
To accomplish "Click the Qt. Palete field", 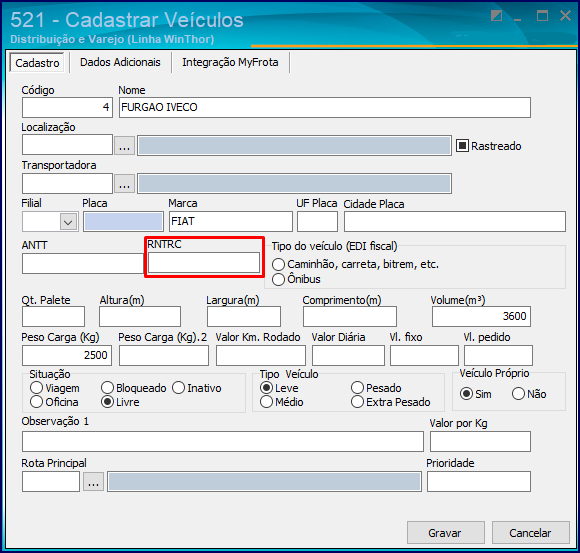I will 53,316.
